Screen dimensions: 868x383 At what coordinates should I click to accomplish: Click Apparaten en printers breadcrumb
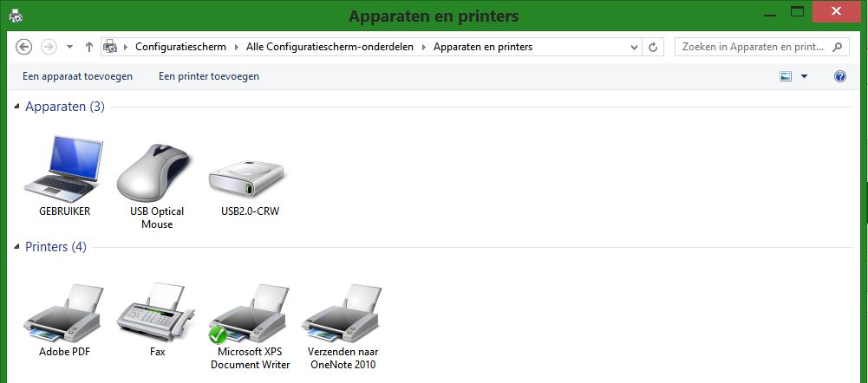pos(483,47)
